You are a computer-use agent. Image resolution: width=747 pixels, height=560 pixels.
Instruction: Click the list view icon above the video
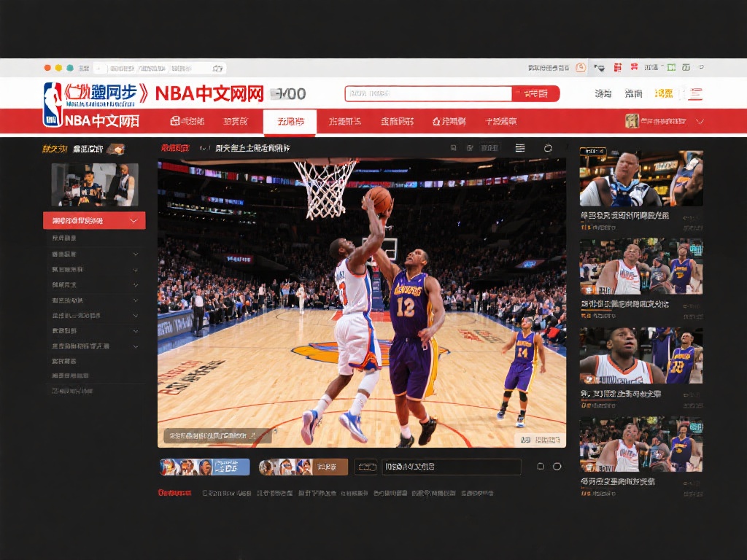(x=520, y=148)
